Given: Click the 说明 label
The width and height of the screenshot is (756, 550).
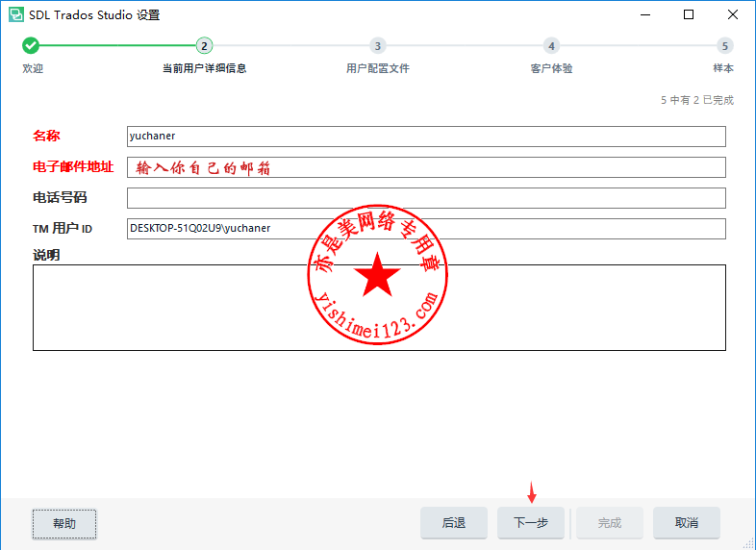Looking at the screenshot, I should (46, 255).
